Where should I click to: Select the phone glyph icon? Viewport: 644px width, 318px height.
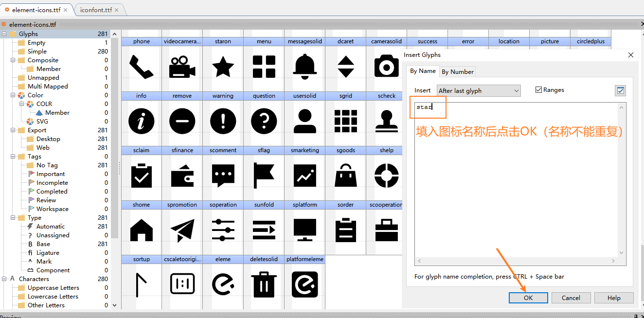141,67
